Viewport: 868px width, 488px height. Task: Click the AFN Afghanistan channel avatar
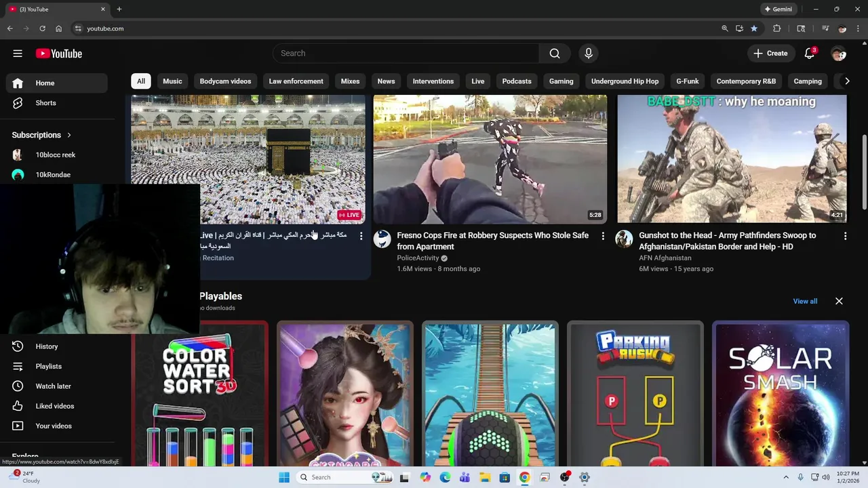coord(624,239)
